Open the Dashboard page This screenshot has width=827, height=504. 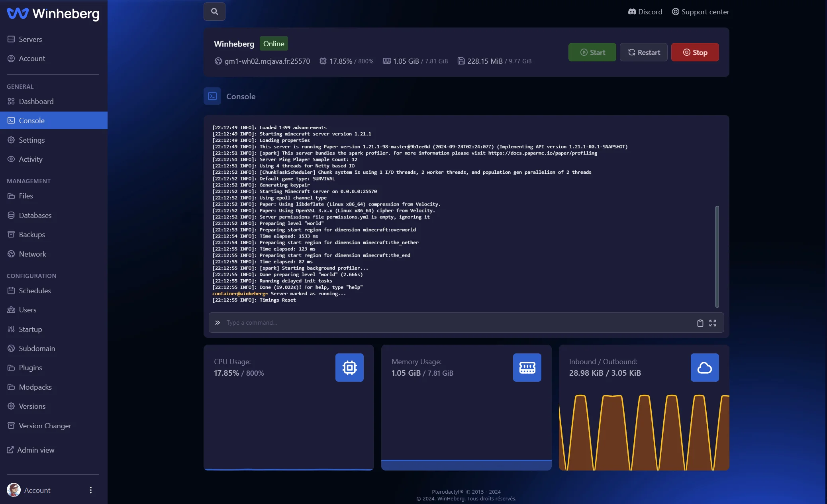point(36,102)
